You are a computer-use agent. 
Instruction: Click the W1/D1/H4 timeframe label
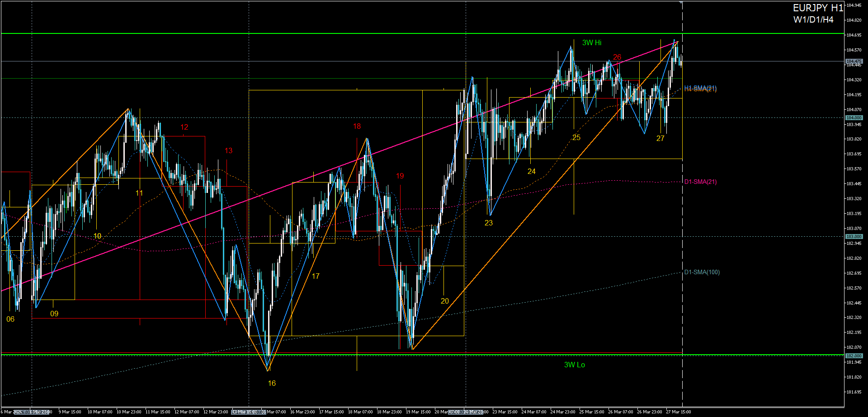click(813, 19)
